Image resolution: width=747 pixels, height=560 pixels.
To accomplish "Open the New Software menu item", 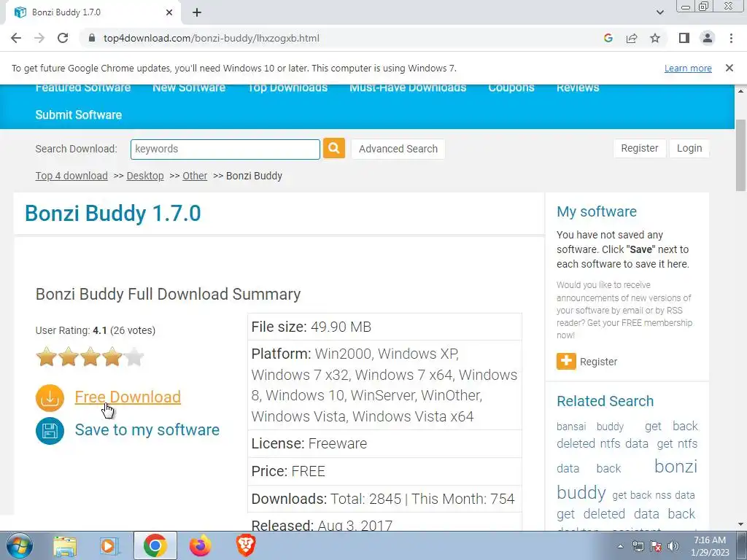I will click(x=189, y=88).
